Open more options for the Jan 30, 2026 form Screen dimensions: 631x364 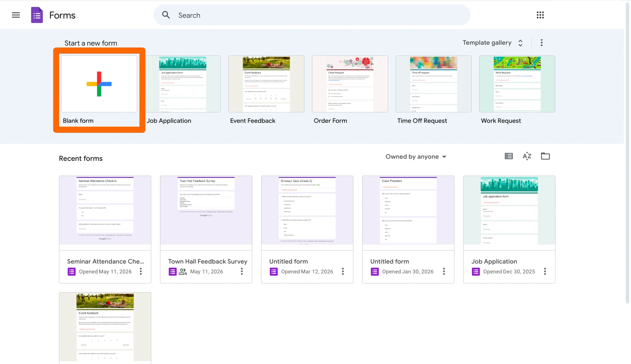tap(444, 271)
